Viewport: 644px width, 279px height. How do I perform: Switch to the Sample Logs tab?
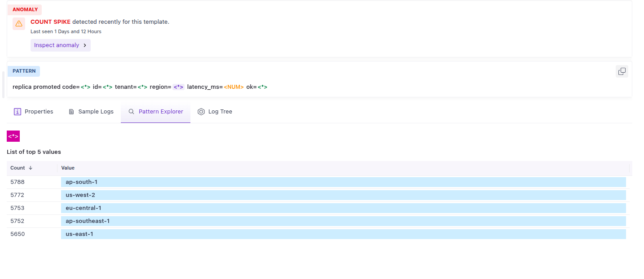(x=91, y=112)
